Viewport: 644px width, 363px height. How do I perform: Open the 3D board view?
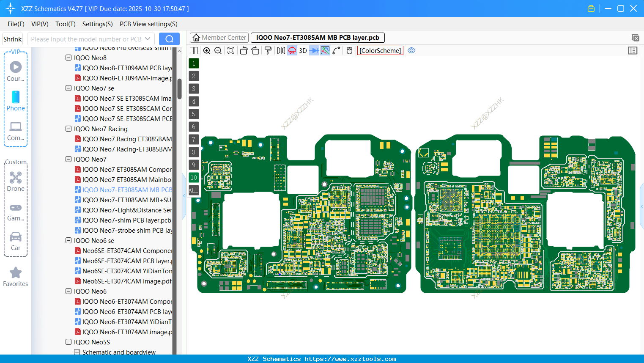[x=303, y=50]
